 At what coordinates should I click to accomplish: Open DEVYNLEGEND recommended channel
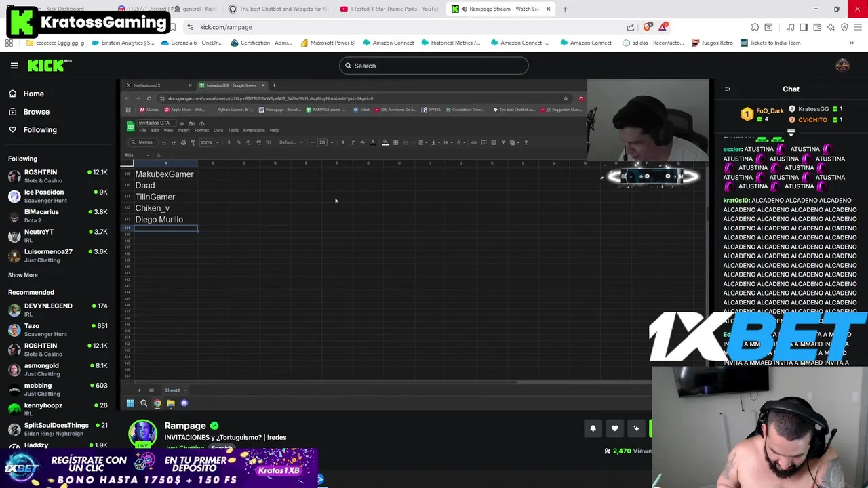[x=58, y=310]
